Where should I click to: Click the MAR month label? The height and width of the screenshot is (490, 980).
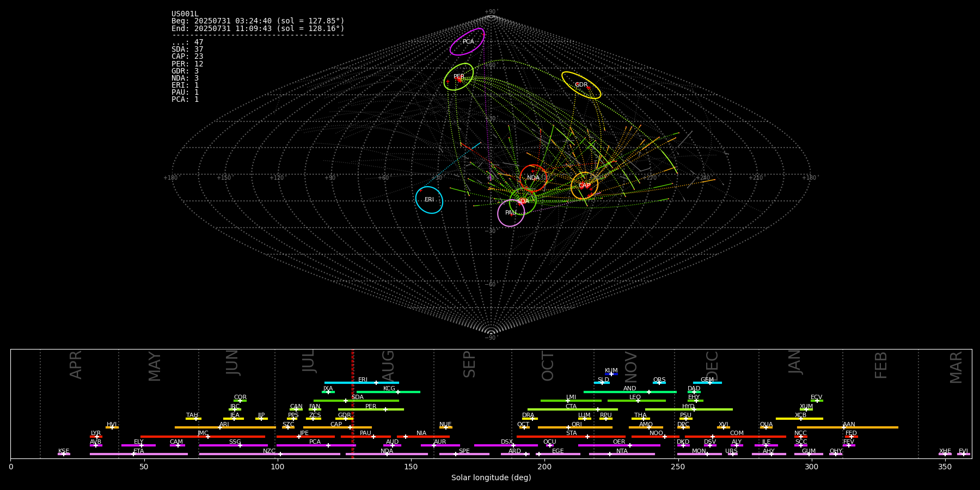(956, 367)
